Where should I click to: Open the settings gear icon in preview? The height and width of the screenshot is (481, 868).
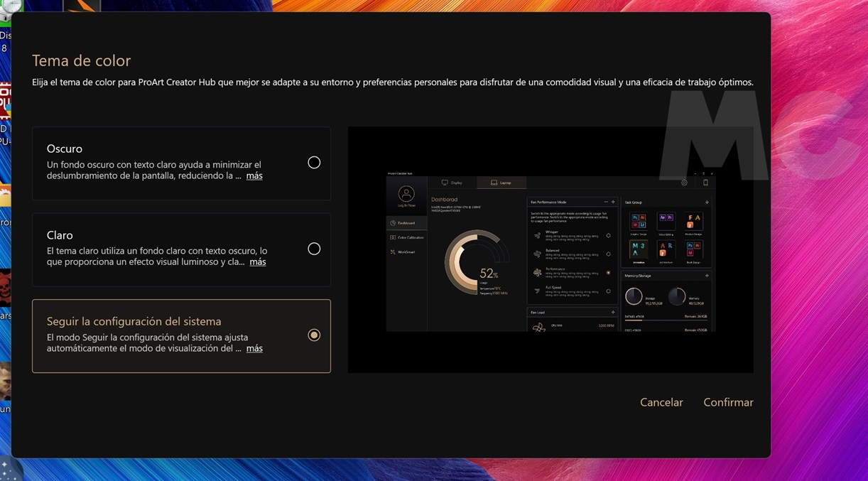pos(684,183)
